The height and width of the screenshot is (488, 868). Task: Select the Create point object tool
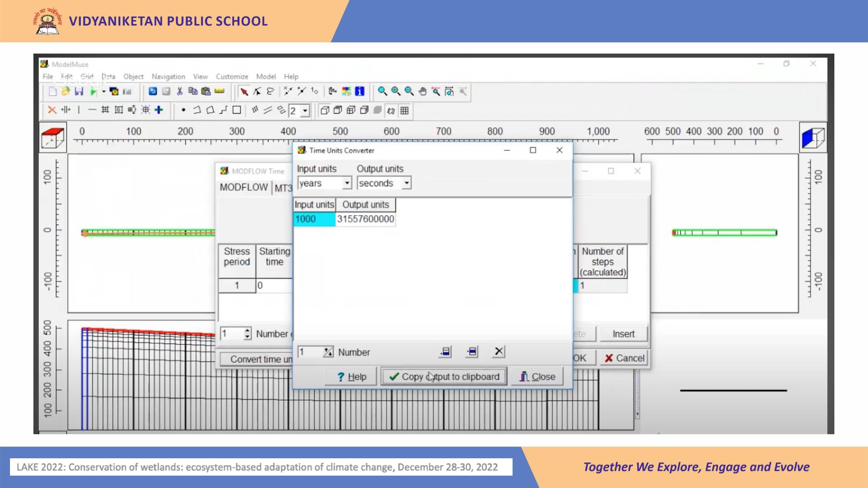(183, 110)
